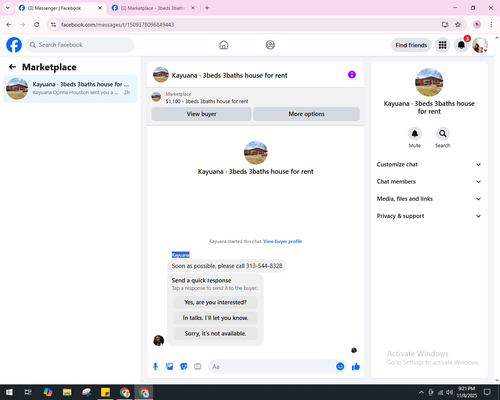
Task: Choose a sticker icon
Action: pyautogui.click(x=184, y=367)
